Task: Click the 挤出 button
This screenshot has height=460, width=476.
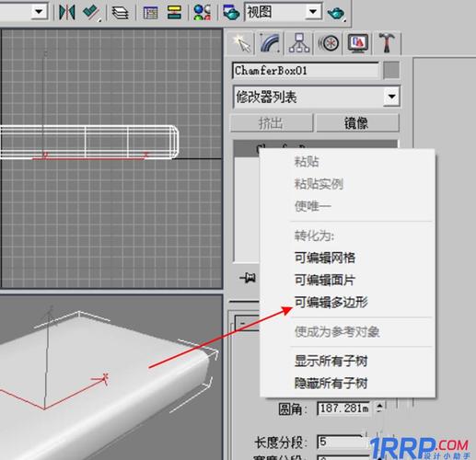Action: (x=272, y=123)
